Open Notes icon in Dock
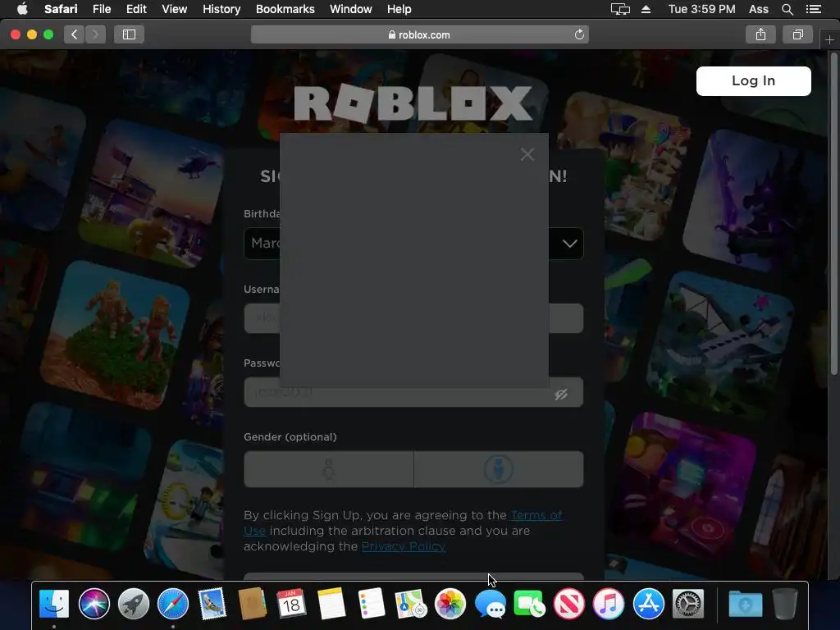Viewport: 840px width, 630px height. tap(331, 604)
